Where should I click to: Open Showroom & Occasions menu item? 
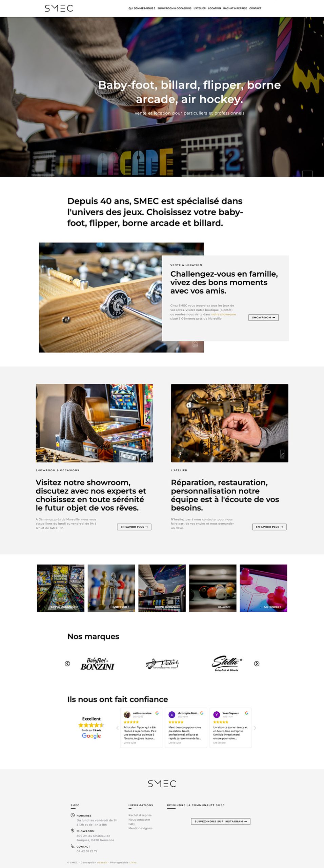coord(174,8)
